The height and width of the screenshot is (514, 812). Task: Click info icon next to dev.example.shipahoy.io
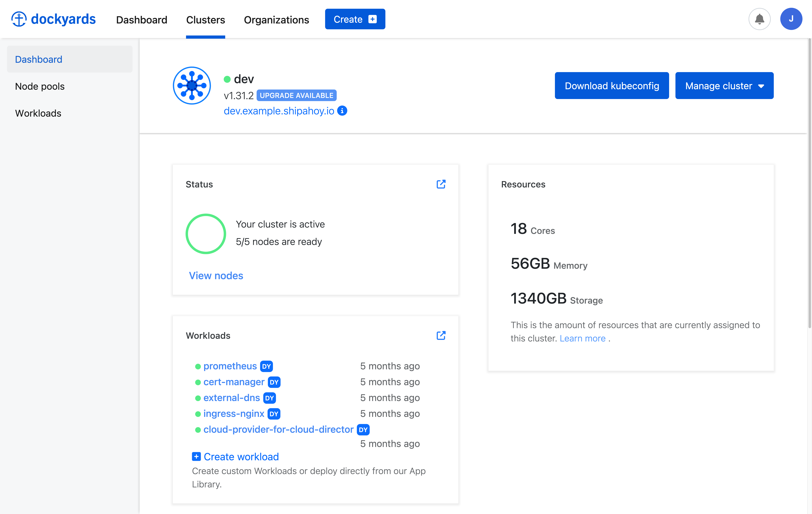pyautogui.click(x=342, y=110)
